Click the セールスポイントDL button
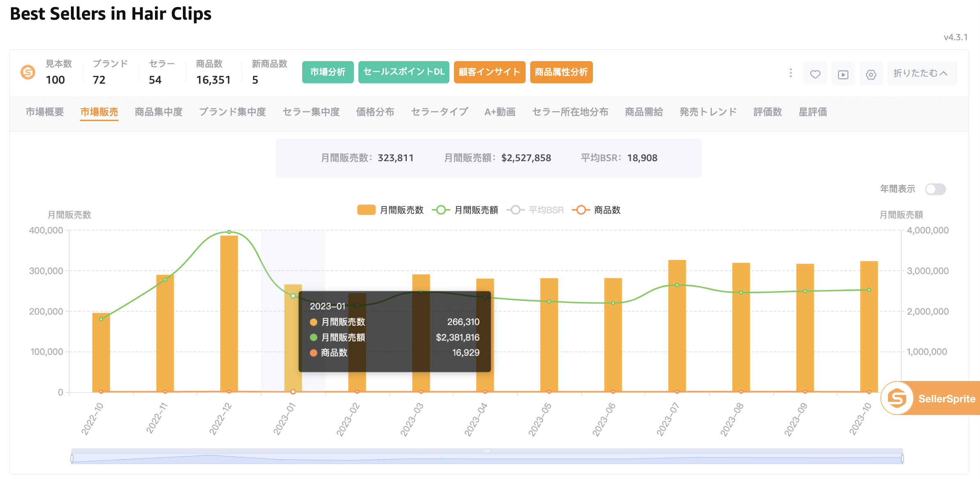 403,72
